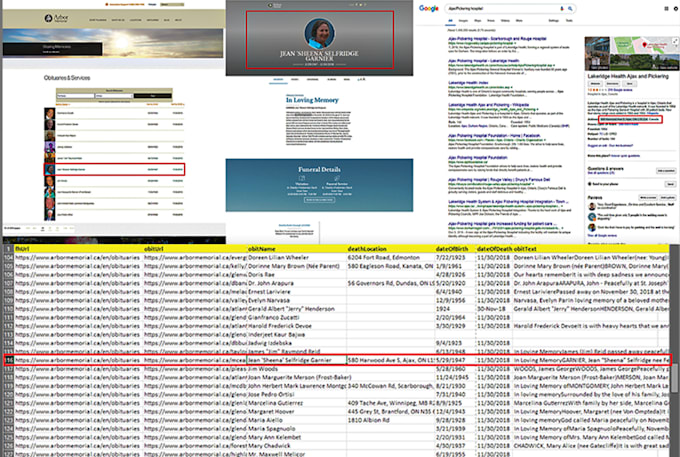Open Ajax Pickering Hospital - Lakeridge Health result
This screenshot has width=680, height=457.
coord(483,61)
